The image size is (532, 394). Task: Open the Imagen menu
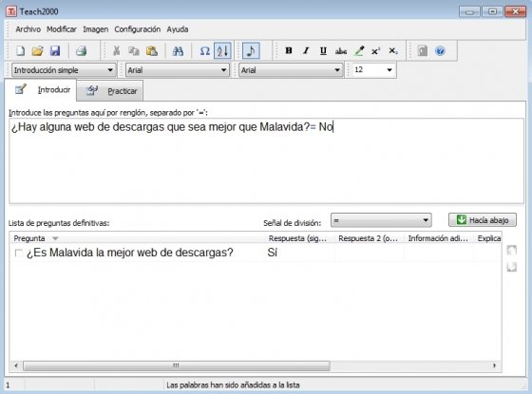[96, 29]
